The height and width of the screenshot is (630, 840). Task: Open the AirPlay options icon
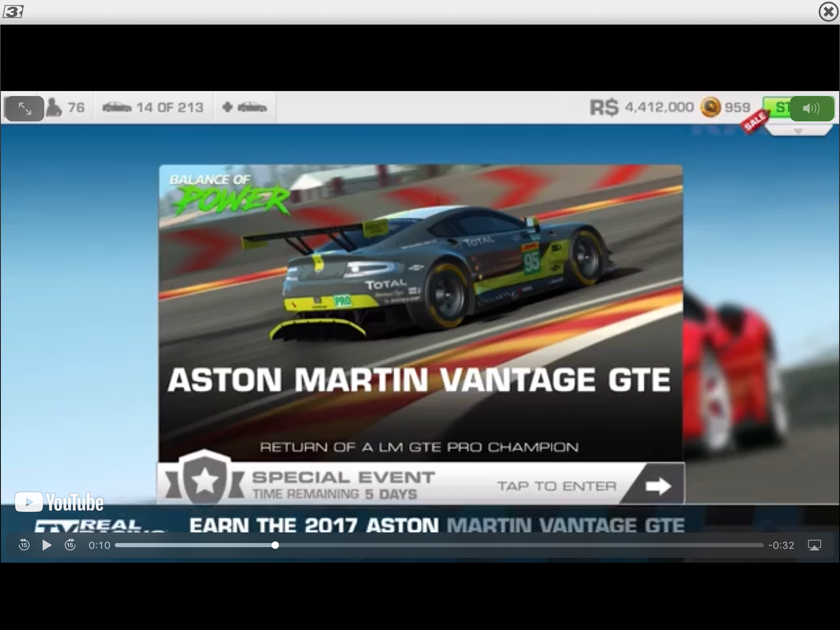[x=814, y=545]
